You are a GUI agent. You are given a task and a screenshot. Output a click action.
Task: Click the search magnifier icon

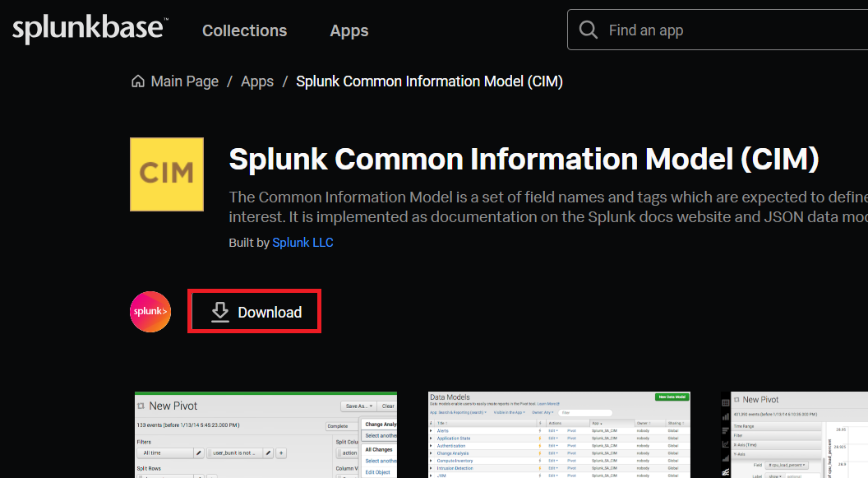click(588, 30)
